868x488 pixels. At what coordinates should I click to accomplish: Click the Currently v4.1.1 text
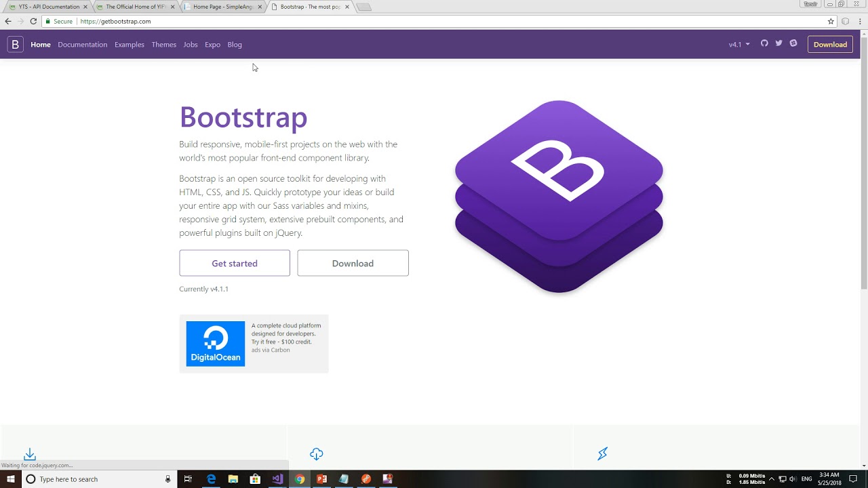203,289
